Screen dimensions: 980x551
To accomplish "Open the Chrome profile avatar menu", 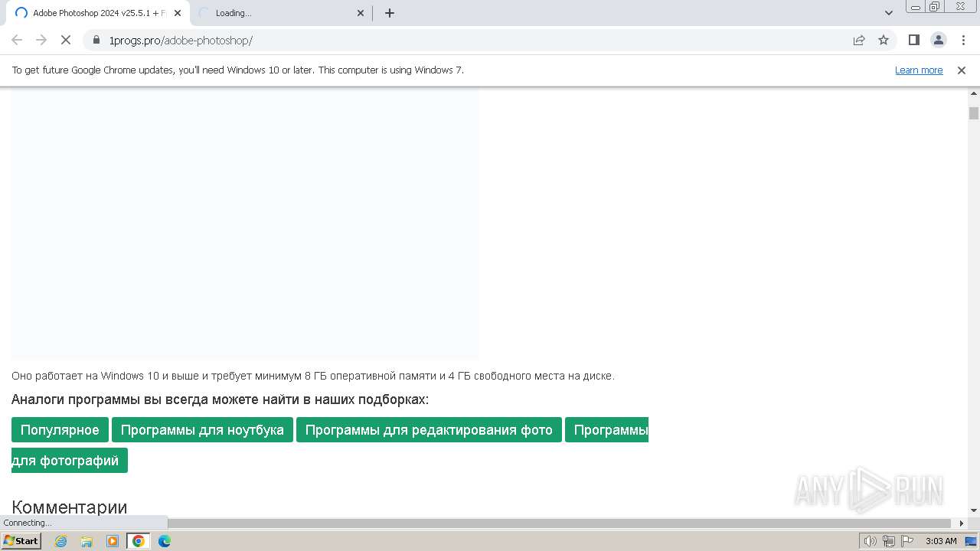I will tap(938, 40).
